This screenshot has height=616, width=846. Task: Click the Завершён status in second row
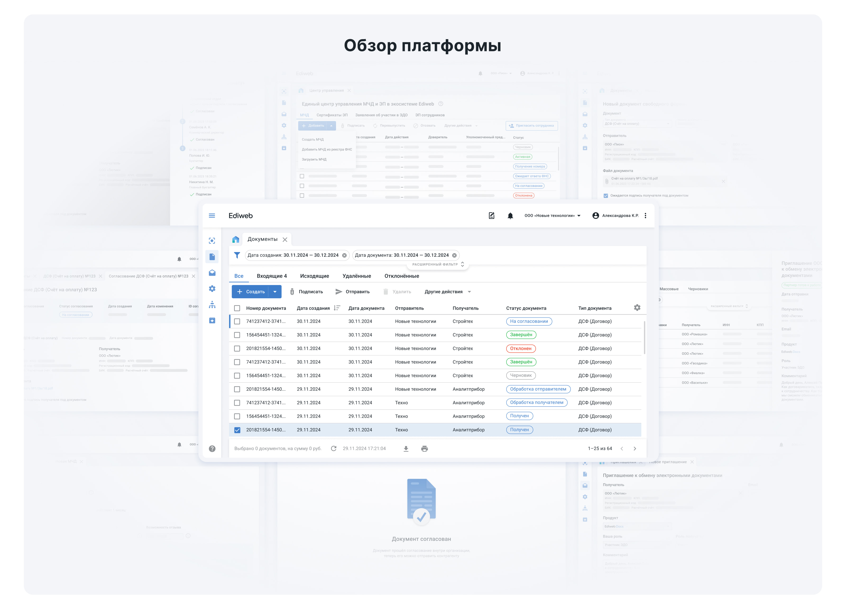(x=521, y=335)
